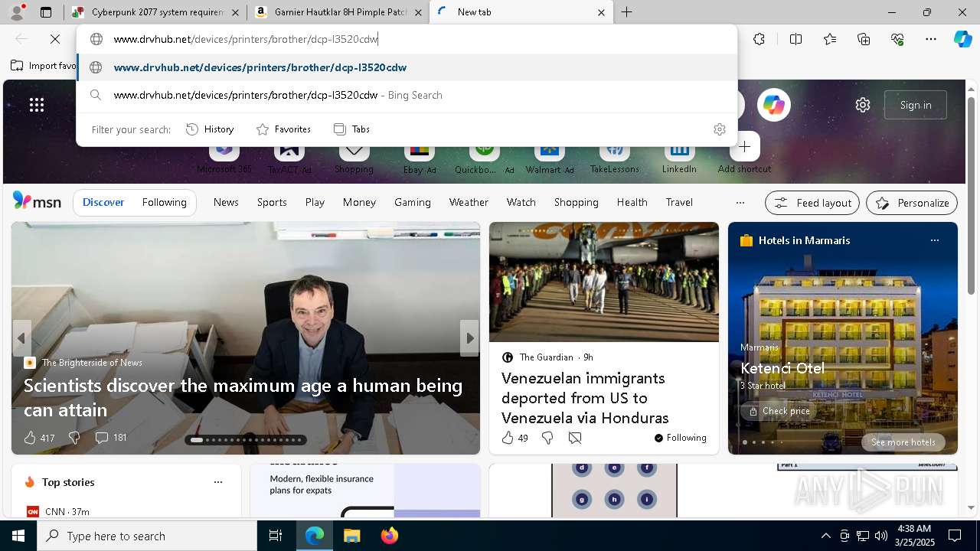Screen dimensions: 980x551
Task: Like the Scientists discover story
Action: pyautogui.click(x=30, y=438)
